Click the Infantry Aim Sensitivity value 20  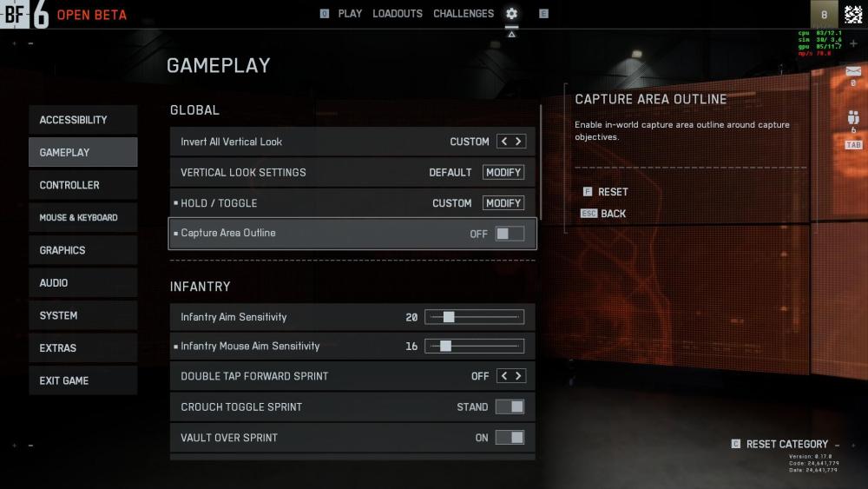(x=411, y=317)
